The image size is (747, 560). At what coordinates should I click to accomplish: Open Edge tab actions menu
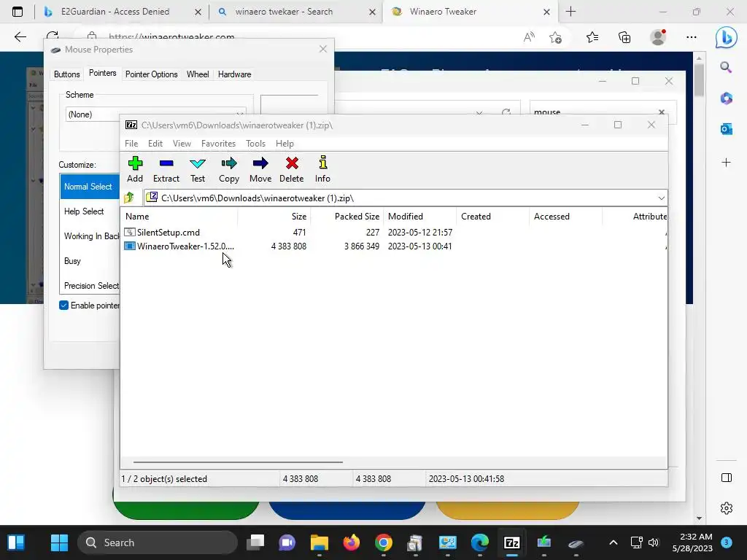(x=18, y=12)
